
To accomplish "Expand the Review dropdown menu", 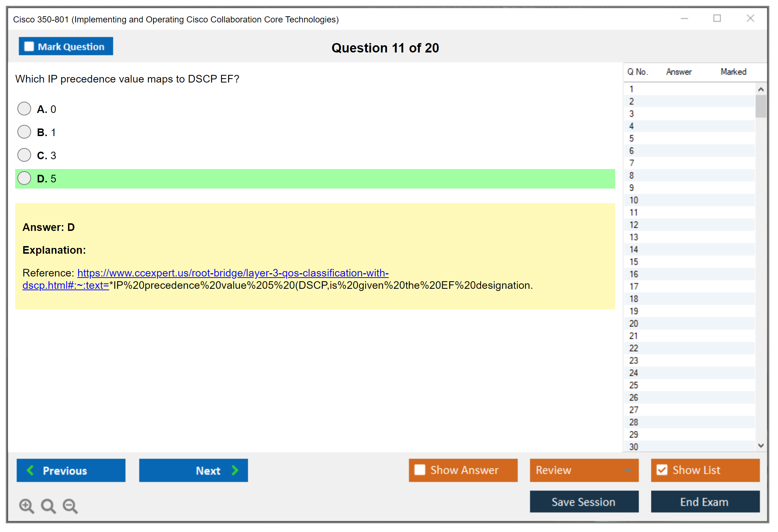I will (628, 470).
